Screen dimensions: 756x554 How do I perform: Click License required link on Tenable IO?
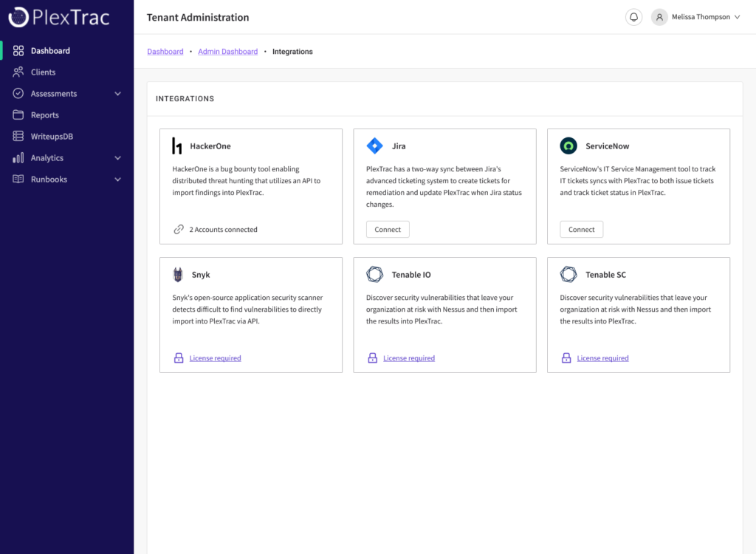[409, 358]
